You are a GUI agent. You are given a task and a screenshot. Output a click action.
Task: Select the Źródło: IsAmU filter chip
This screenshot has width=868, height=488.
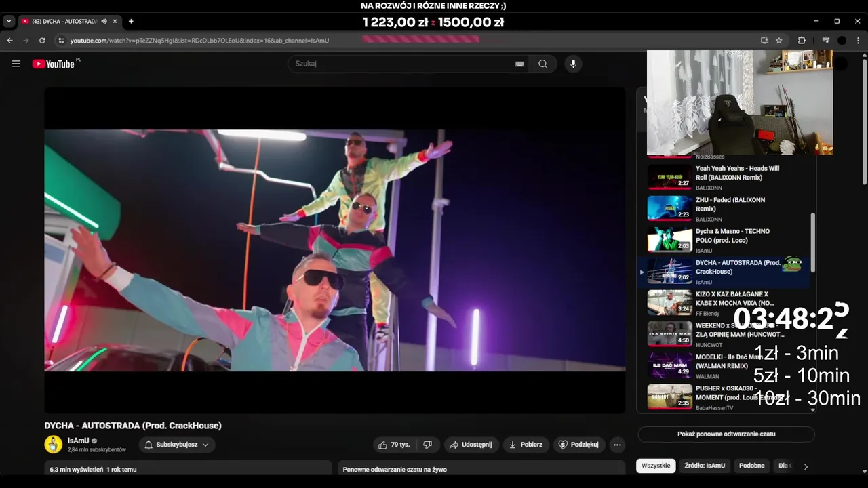(x=705, y=466)
